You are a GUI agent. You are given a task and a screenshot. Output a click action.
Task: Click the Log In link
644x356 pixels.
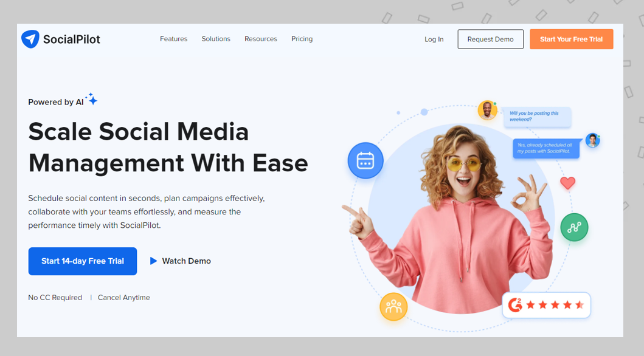point(434,39)
